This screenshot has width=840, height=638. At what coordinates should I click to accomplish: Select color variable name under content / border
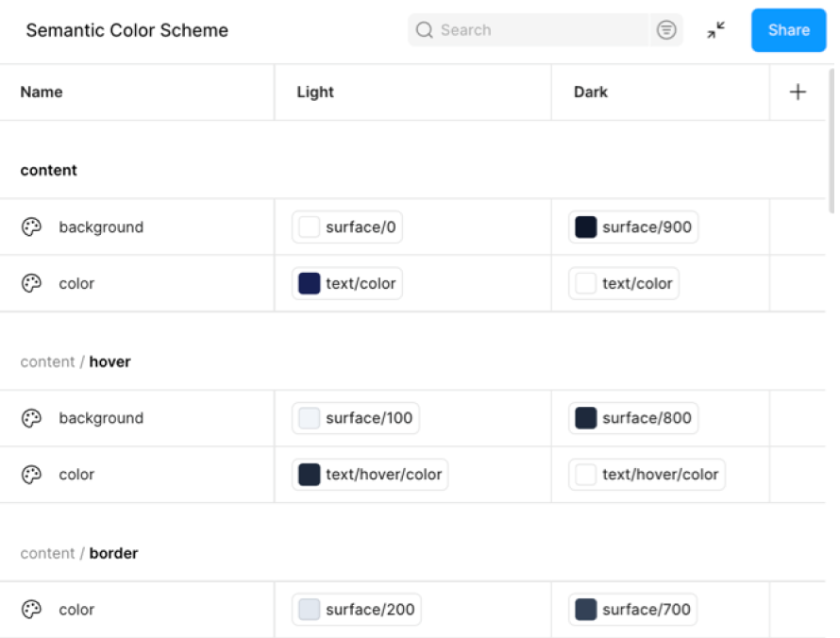tap(76, 610)
